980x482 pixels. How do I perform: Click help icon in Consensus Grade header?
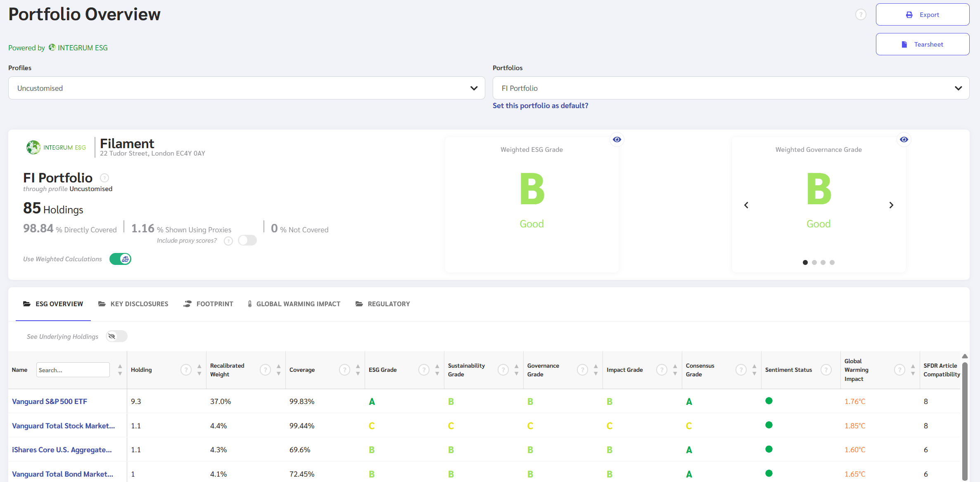[x=741, y=370]
